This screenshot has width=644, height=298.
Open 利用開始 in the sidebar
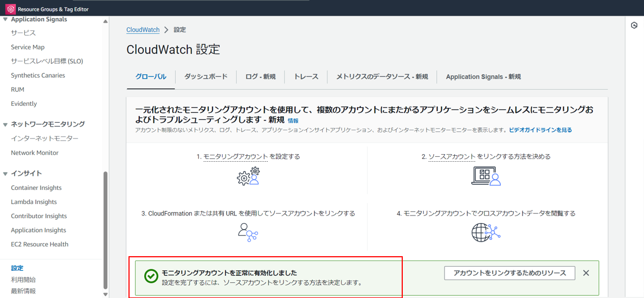pos(23,280)
